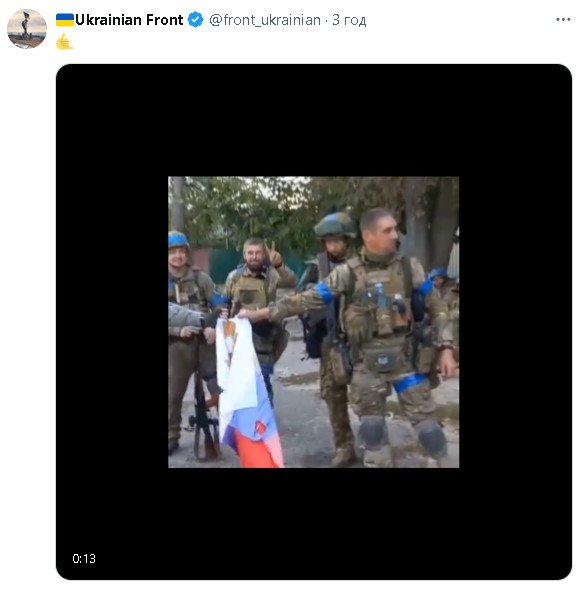Click the call-me hand emoji in tweet

click(x=64, y=41)
